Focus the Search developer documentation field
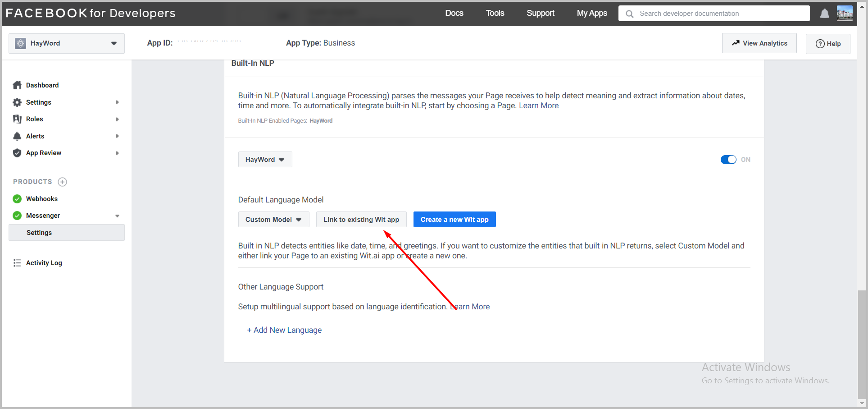Image resolution: width=868 pixels, height=409 pixels. click(x=714, y=14)
